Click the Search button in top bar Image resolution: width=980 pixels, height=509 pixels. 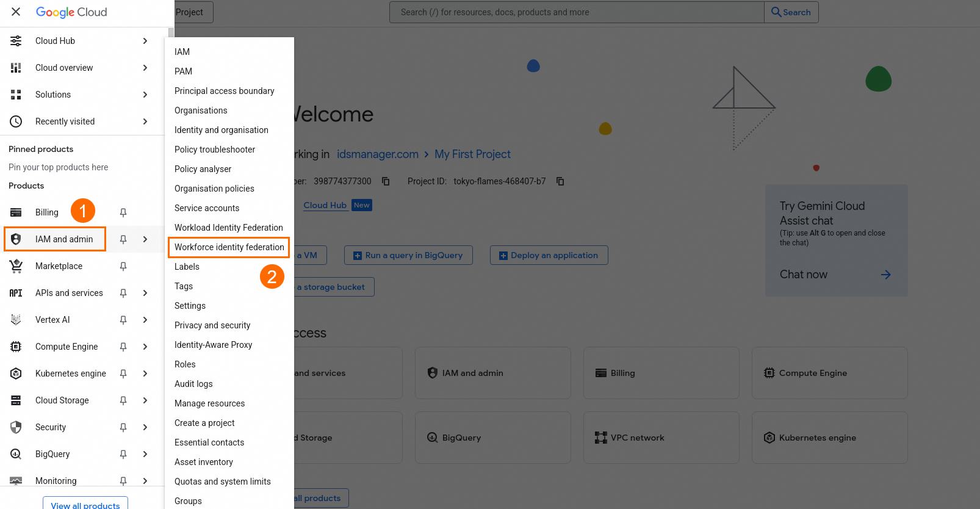point(791,12)
